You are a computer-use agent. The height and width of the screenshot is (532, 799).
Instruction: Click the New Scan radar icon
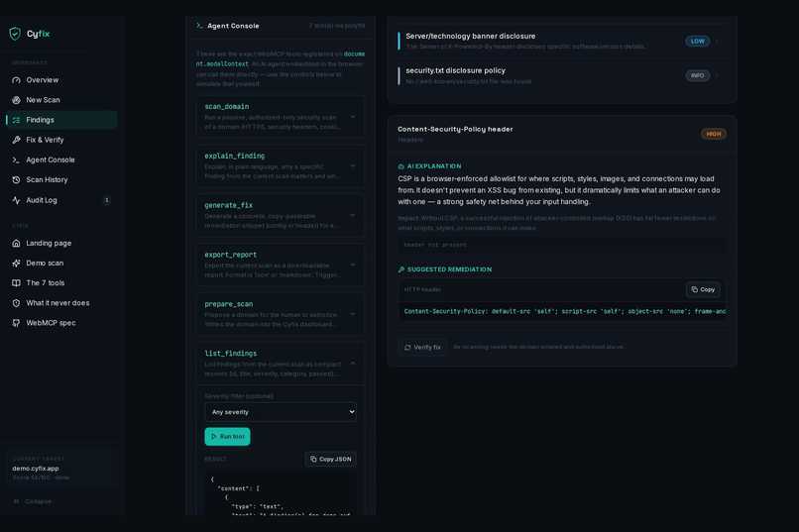click(16, 100)
